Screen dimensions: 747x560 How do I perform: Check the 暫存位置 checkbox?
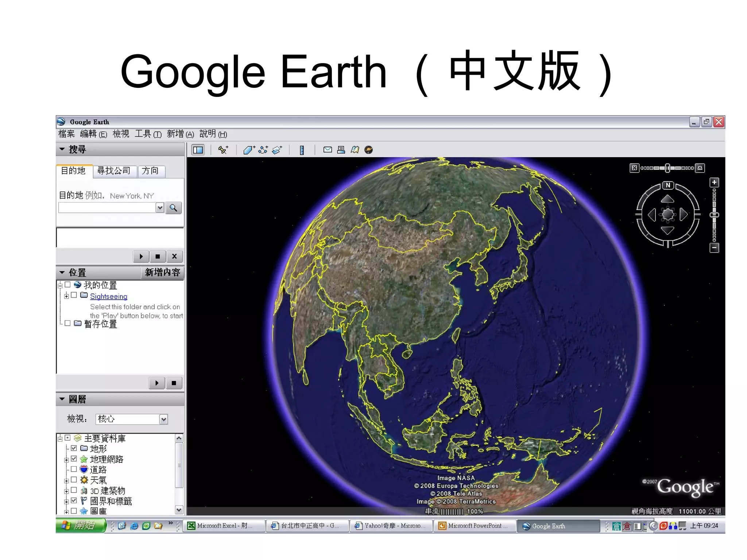(x=67, y=323)
